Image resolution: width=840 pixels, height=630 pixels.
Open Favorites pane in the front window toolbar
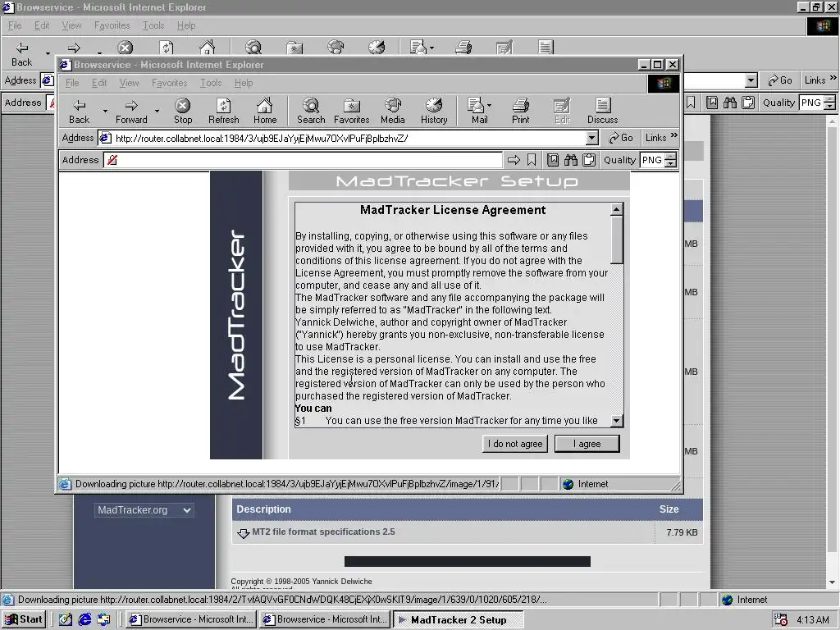pyautogui.click(x=351, y=111)
